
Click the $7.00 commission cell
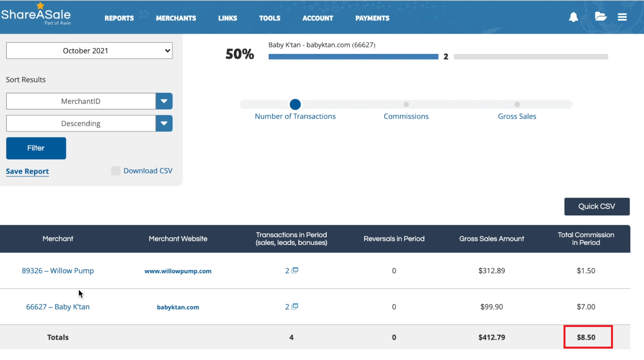pos(586,307)
